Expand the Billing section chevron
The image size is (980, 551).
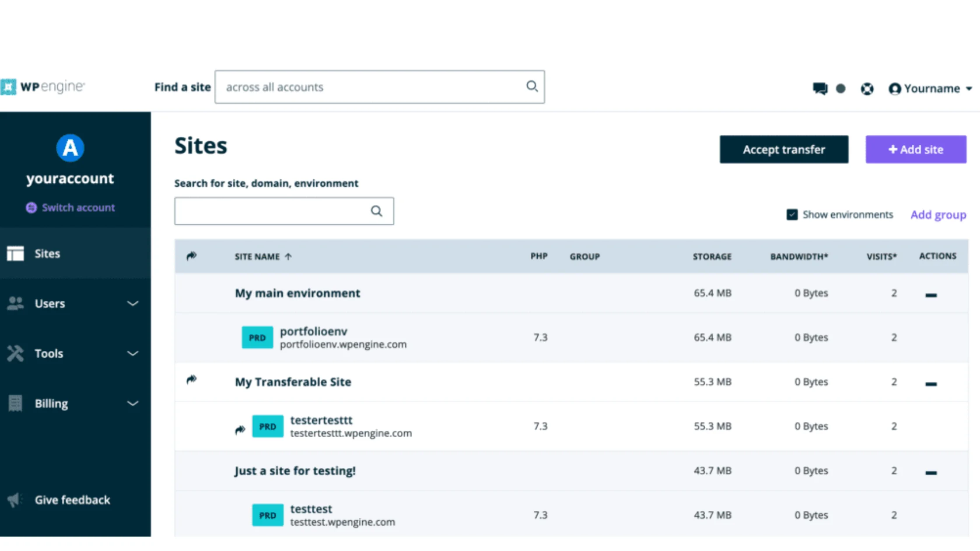(x=133, y=403)
